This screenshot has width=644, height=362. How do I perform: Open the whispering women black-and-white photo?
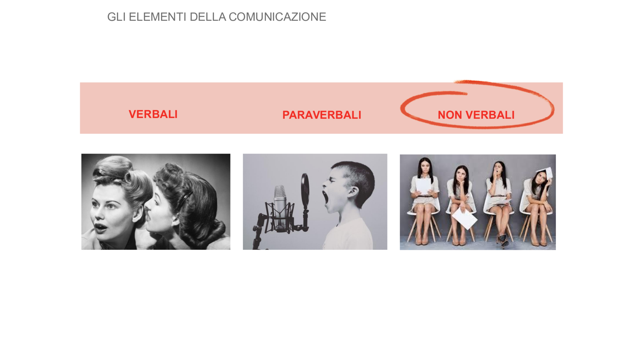pyautogui.click(x=156, y=202)
